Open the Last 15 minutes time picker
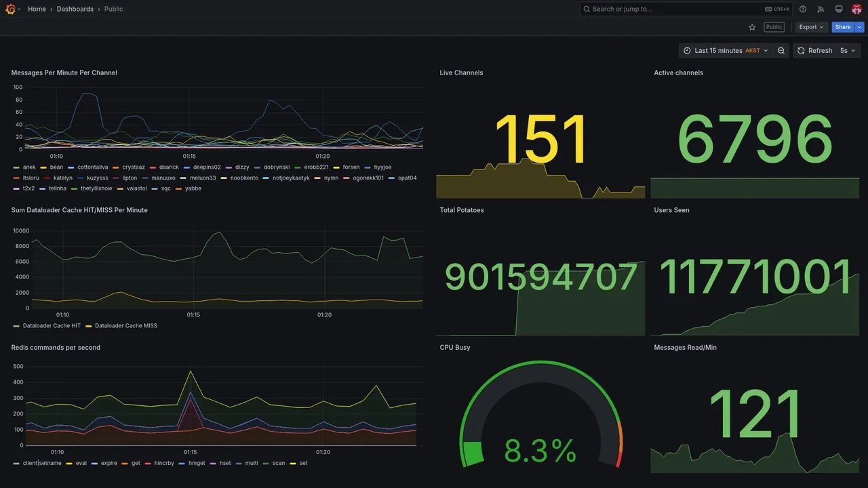Viewport: 868px width, 488px height. click(x=726, y=51)
